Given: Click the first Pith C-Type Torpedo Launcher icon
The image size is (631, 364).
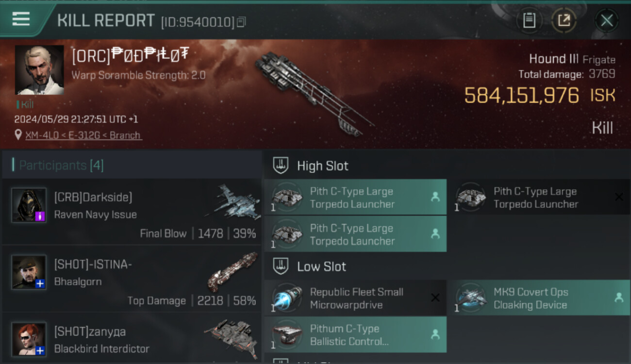Looking at the screenshot, I should pos(287,198).
